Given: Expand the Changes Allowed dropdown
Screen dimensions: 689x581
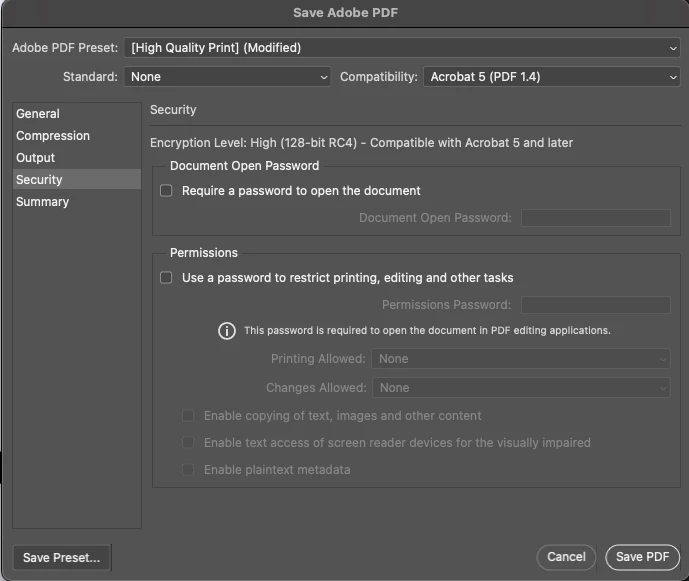Looking at the screenshot, I should click(521, 388).
